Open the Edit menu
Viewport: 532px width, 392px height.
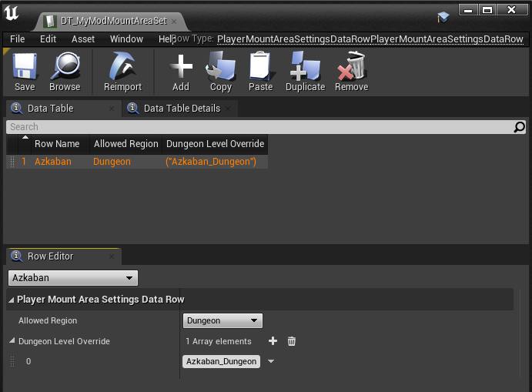48,39
